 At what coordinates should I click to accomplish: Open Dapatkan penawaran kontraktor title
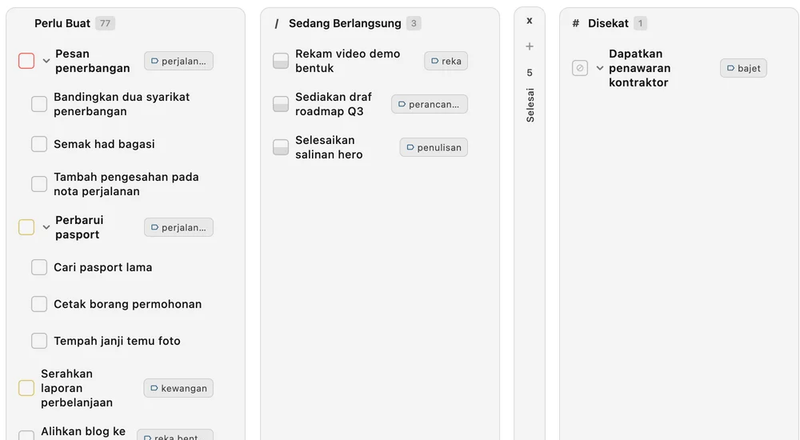(639, 68)
